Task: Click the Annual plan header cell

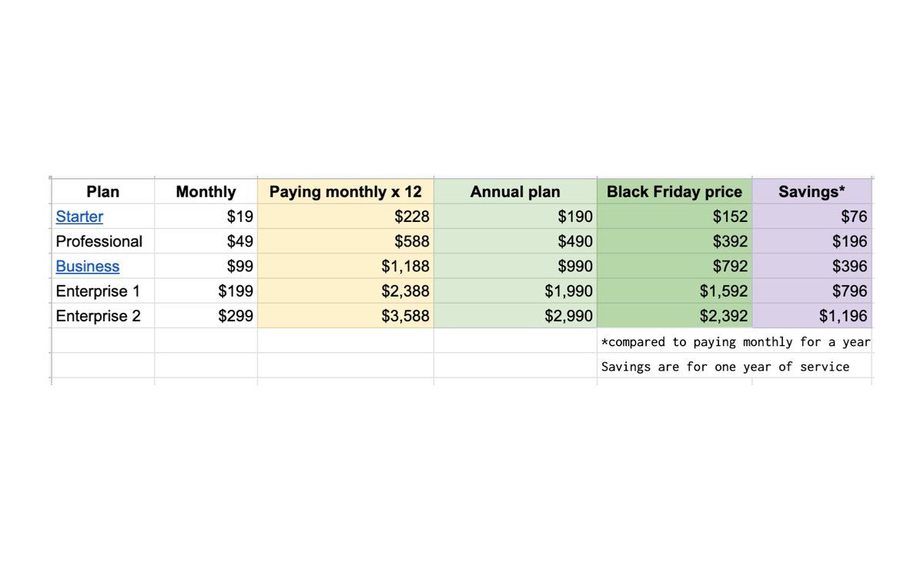Action: point(515,192)
